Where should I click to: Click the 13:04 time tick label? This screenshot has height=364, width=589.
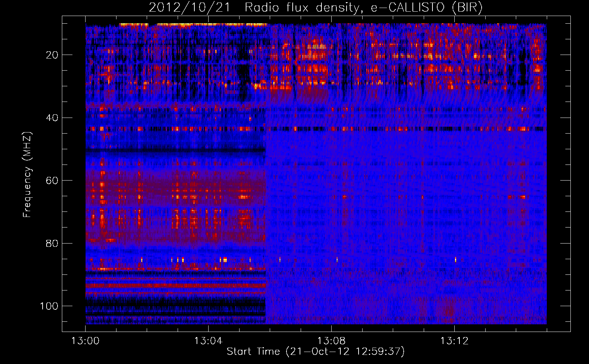[208, 341]
